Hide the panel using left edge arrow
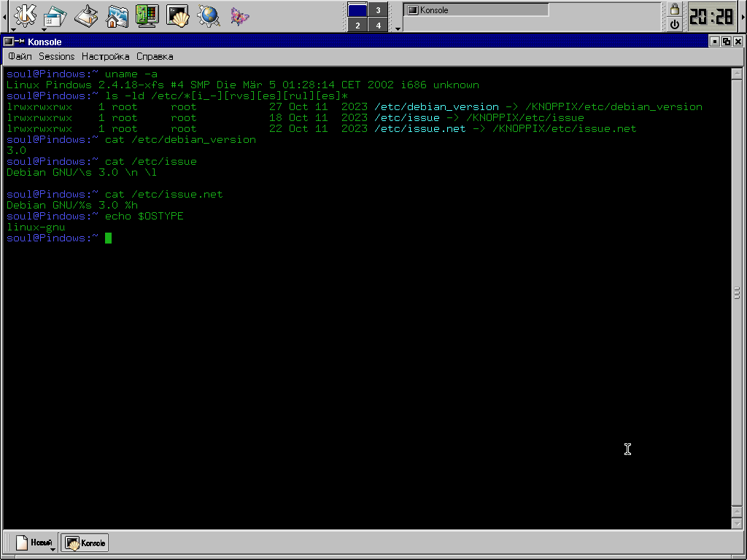 (4, 17)
